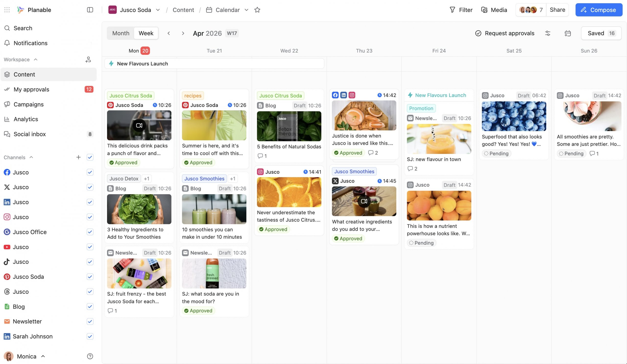Expand the +1 labels on Jusco Detox post

click(x=146, y=179)
